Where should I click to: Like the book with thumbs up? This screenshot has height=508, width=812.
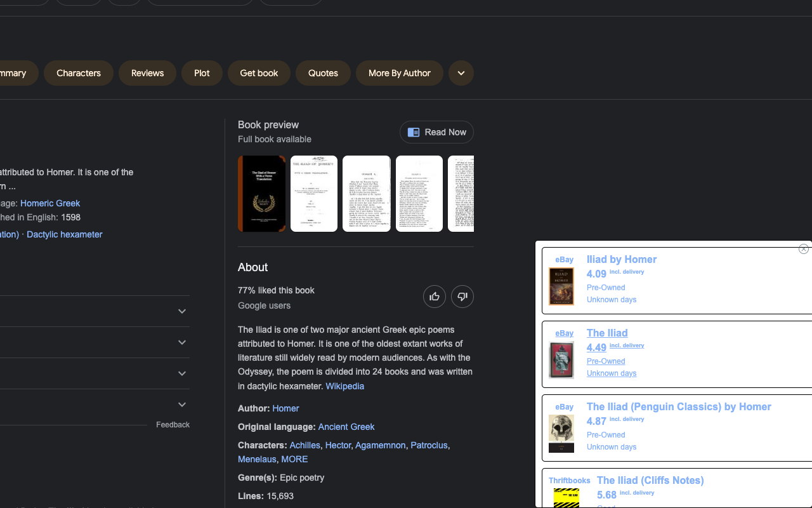coord(435,297)
